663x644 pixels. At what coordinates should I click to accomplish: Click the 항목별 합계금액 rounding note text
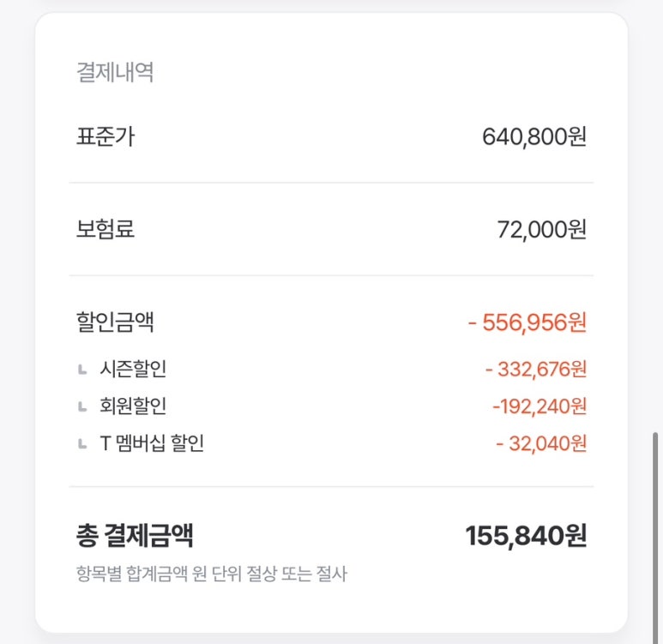[x=212, y=574]
